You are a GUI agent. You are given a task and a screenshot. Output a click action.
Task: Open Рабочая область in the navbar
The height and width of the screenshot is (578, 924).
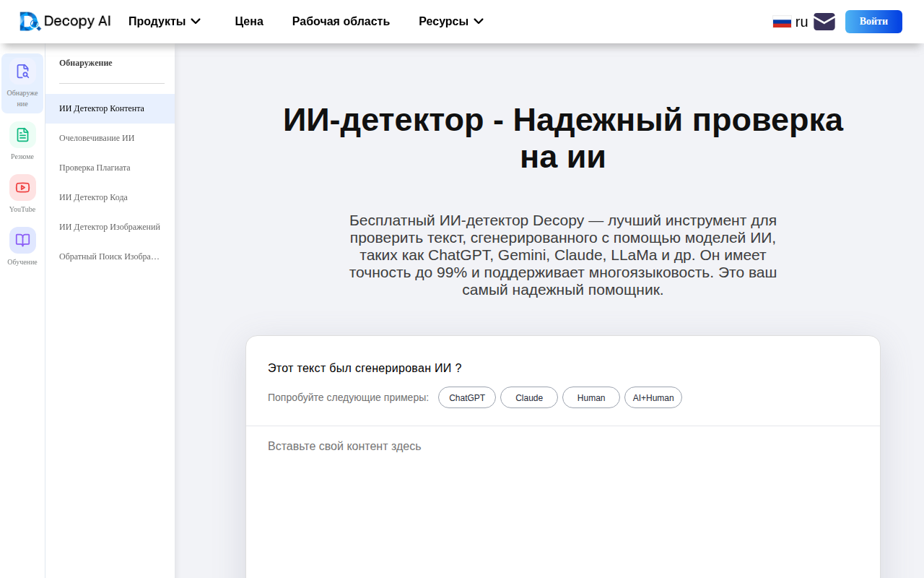[x=341, y=22]
